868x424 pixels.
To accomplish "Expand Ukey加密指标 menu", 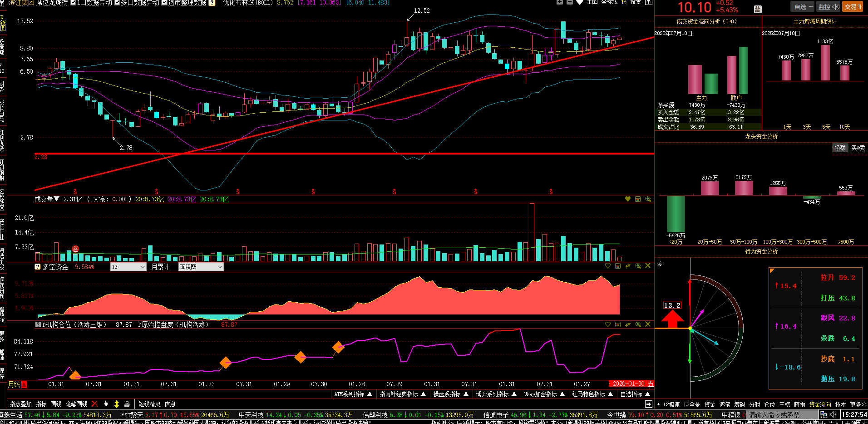I will coord(544,394).
